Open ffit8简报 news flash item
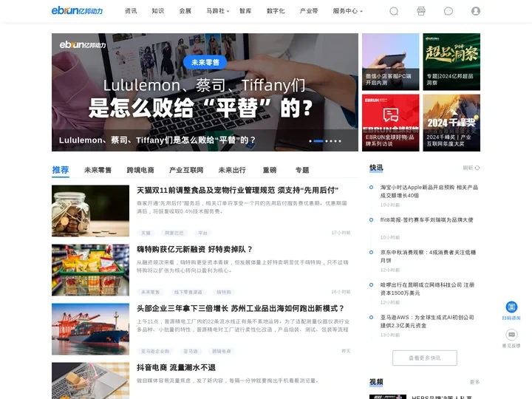532x399 pixels. point(426,220)
